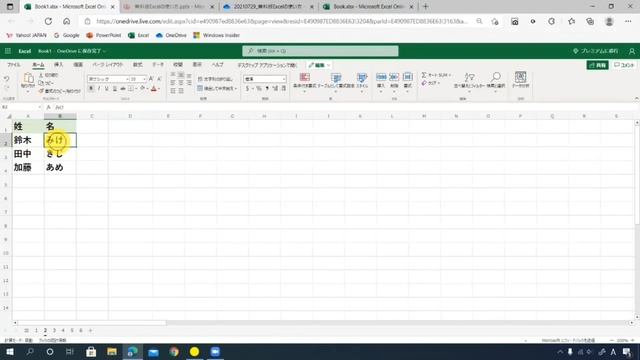Click the Format Painter brush icon
This screenshot has width=640, height=360.
click(41, 91)
